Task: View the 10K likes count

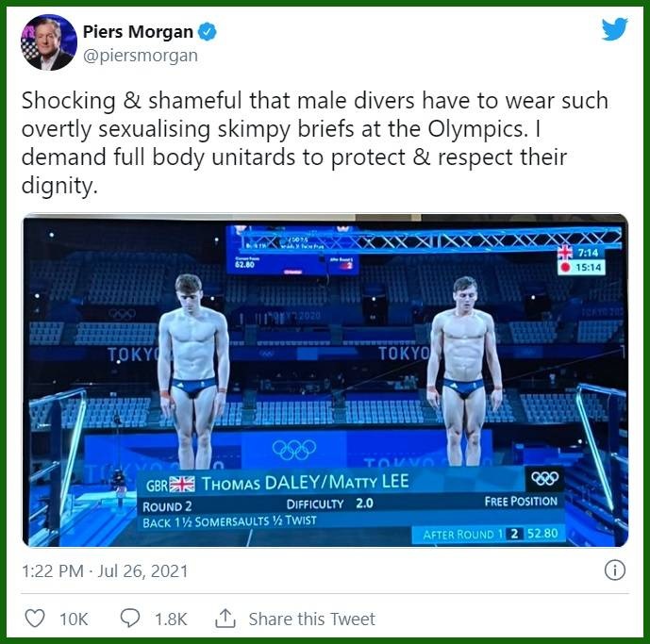Action: tap(74, 619)
